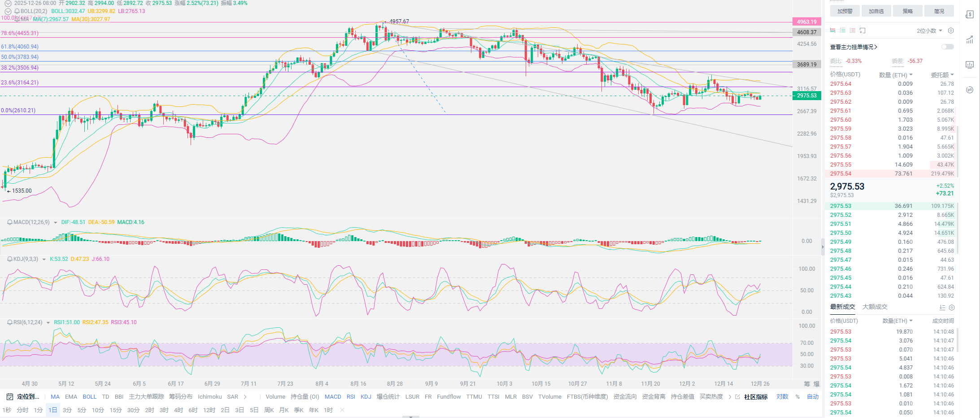Show sell orders only in order book
980x418 pixels.
(853, 31)
